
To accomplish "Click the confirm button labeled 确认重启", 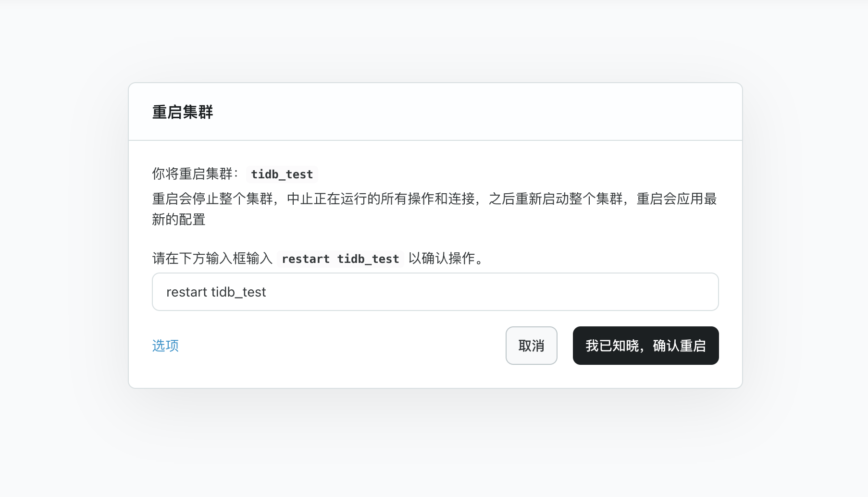I will point(645,346).
